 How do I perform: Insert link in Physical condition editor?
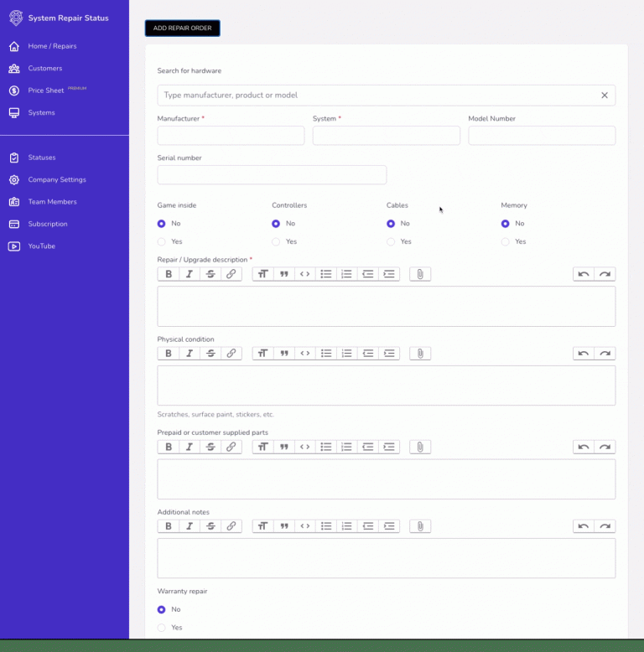pos(231,354)
